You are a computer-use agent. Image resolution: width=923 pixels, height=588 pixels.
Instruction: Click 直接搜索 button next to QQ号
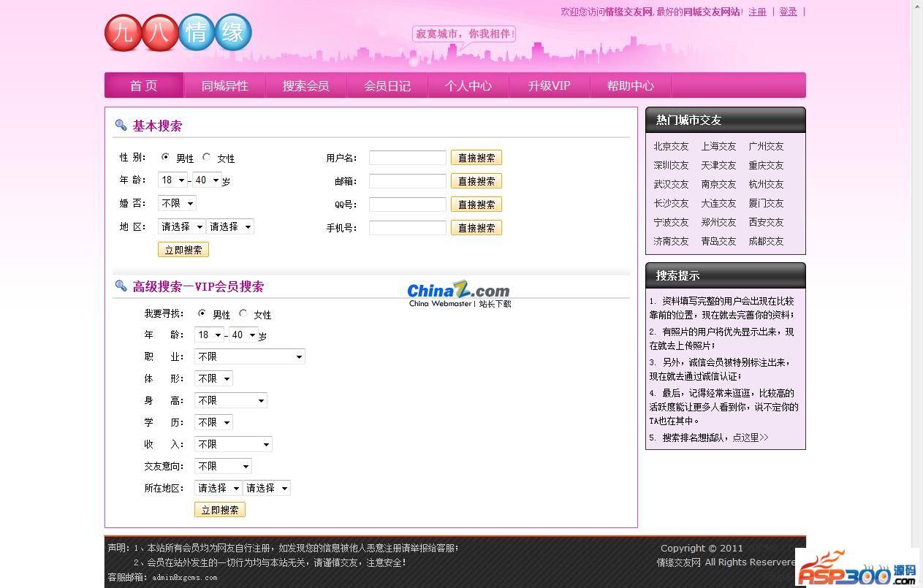click(x=476, y=205)
